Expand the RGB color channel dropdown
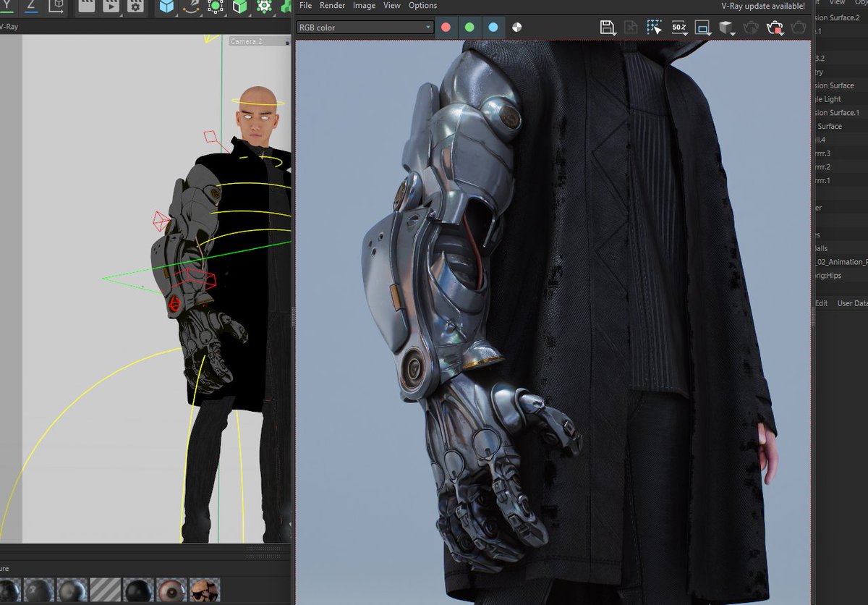This screenshot has height=605, width=868. 365,27
